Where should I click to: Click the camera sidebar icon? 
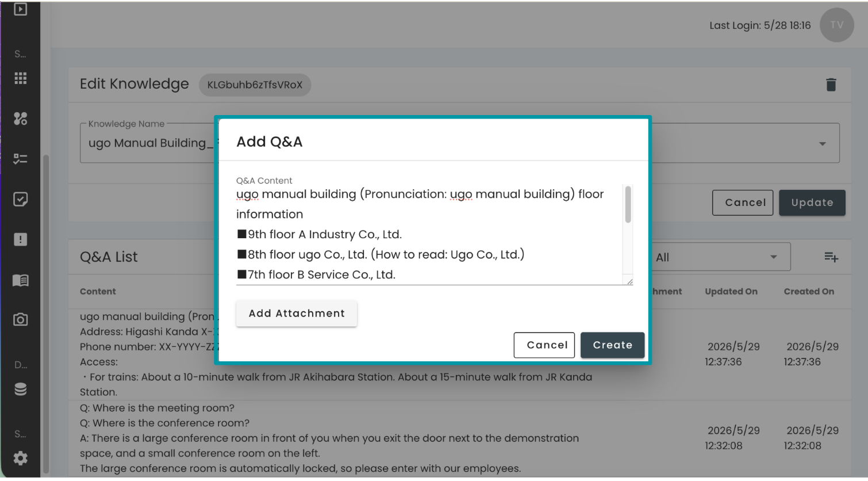21,319
